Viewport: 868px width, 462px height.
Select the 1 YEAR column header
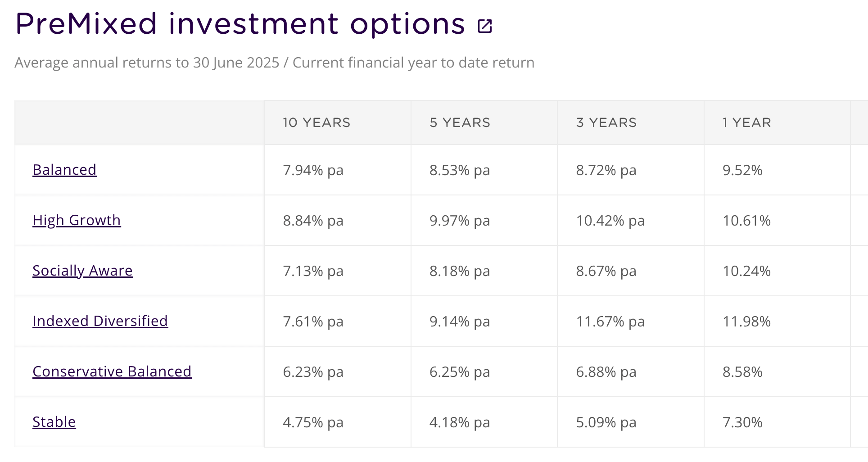(x=746, y=122)
